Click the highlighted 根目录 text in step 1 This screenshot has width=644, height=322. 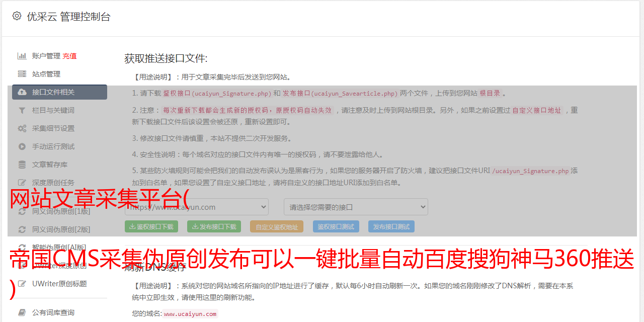coord(490,93)
